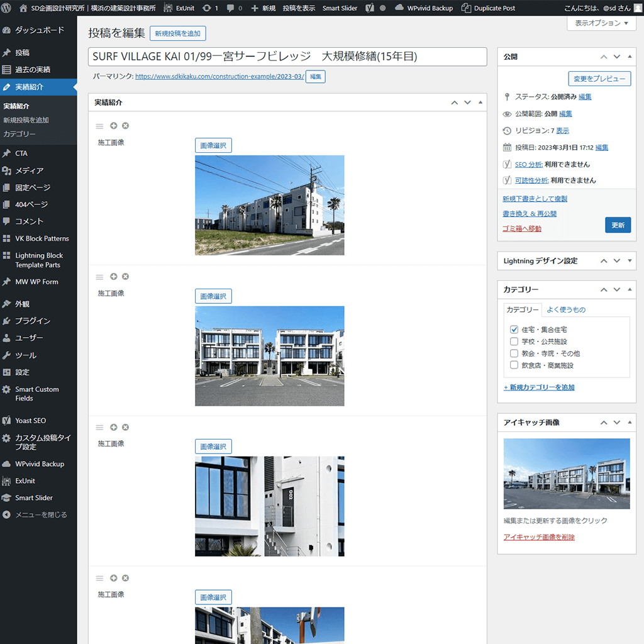Open ダッシュボード in the sidebar
The width and height of the screenshot is (644, 644).
38,30
